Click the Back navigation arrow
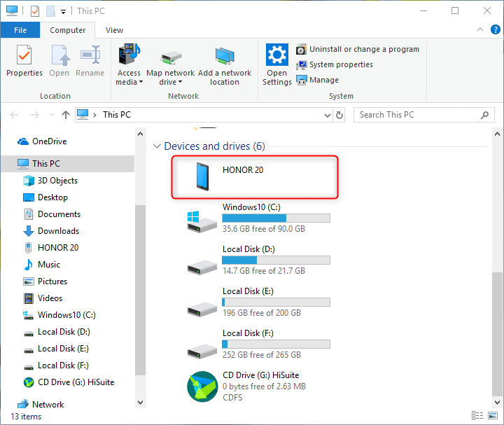This screenshot has height=425, width=504. pos(14,115)
